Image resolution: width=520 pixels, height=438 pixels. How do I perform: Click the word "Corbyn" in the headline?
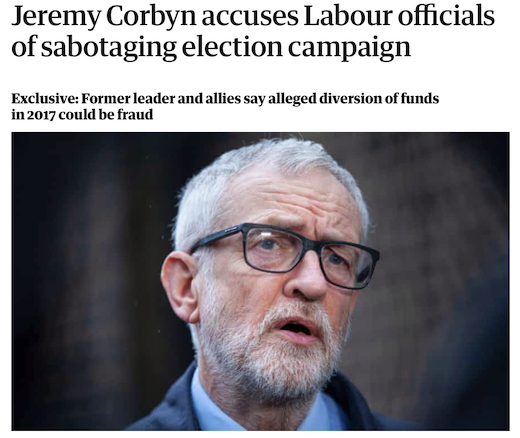(x=151, y=17)
